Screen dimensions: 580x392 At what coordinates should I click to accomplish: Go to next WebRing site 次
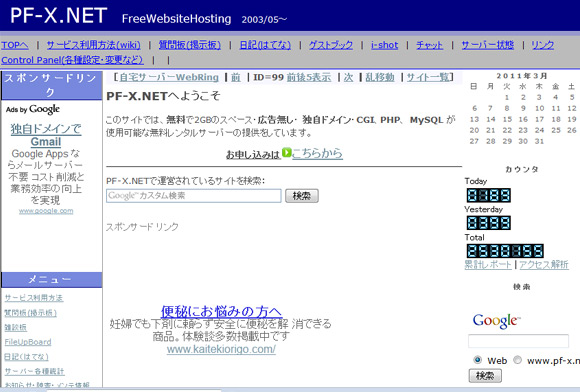click(x=348, y=77)
